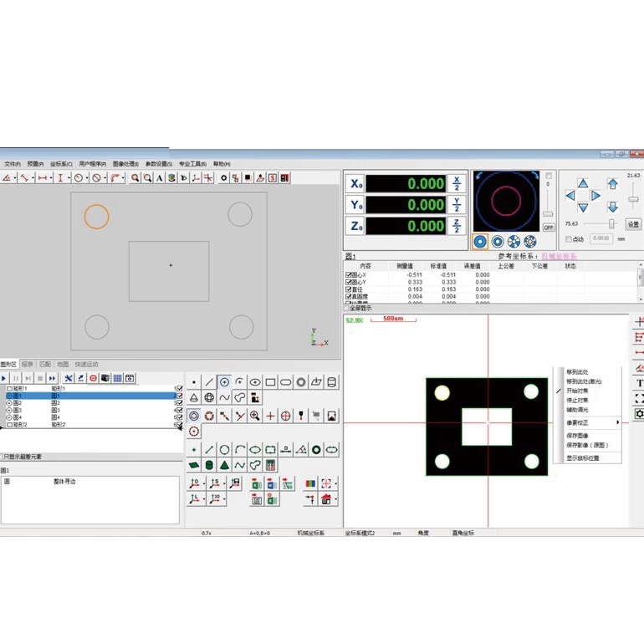Viewport: 644px width, 644px height.
Task: Select the circle measurement tool
Action: (x=224, y=382)
